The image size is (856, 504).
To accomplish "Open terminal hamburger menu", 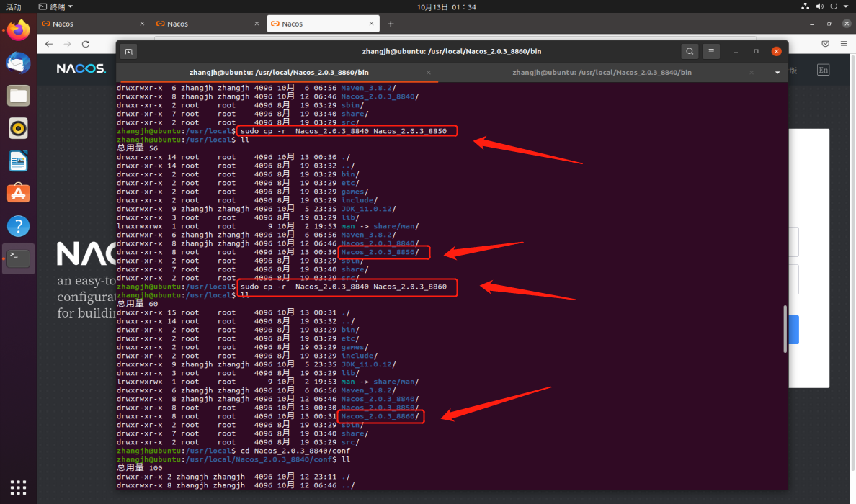I will (710, 51).
